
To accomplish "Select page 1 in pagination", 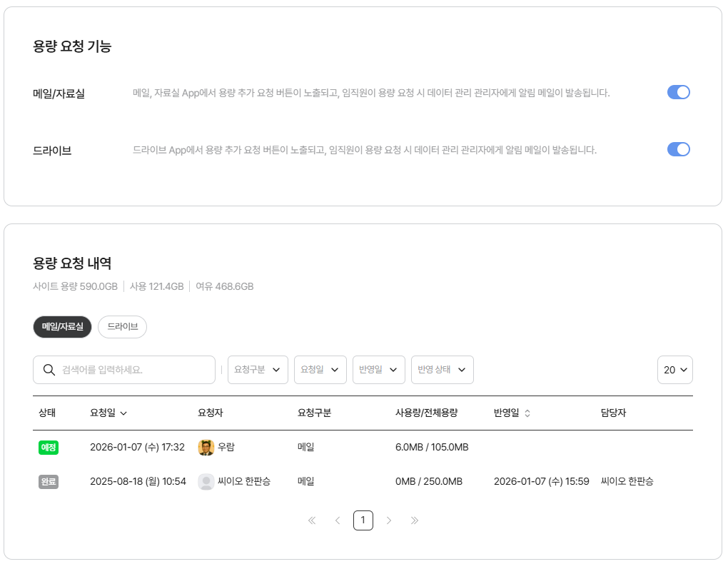I will point(363,520).
